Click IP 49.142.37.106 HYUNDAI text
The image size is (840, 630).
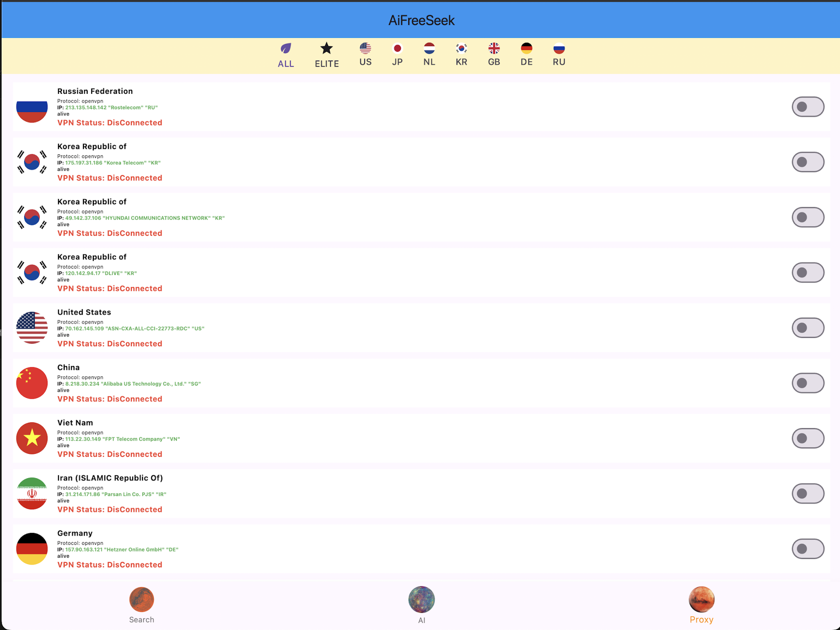(141, 218)
